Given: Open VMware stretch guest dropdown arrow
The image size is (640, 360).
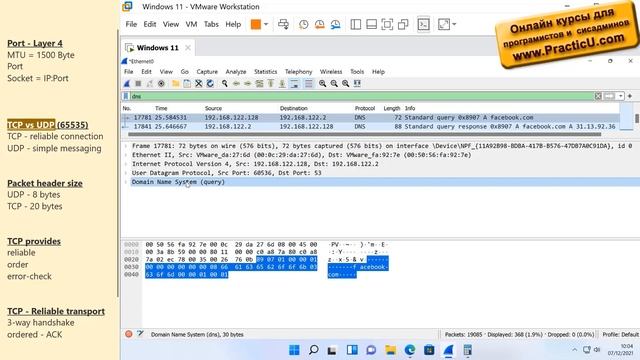Looking at the screenshot, I should point(454,24).
